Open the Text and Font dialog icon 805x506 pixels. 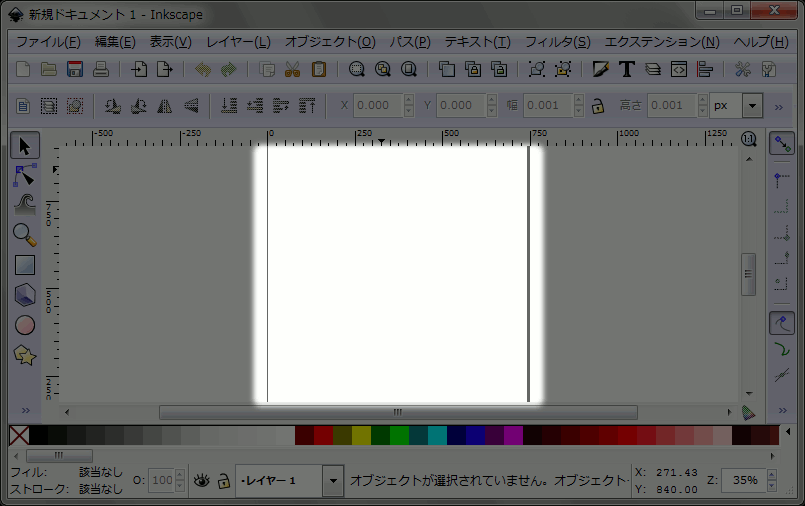coord(627,69)
